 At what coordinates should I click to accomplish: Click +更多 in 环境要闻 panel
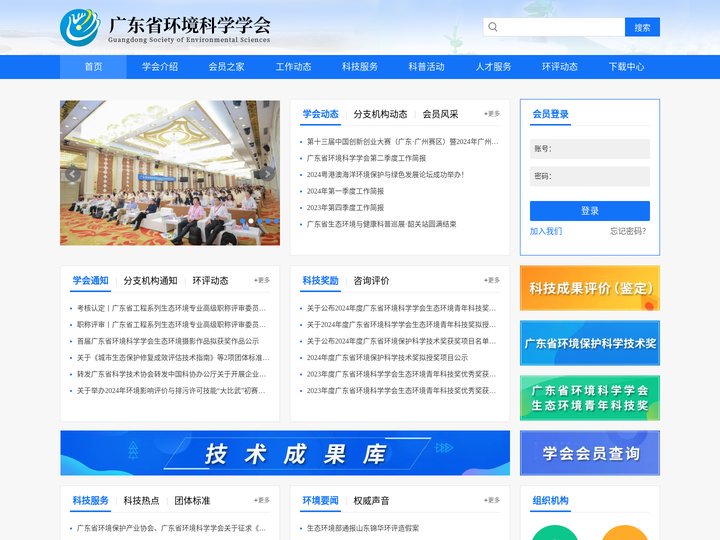pyautogui.click(x=492, y=500)
